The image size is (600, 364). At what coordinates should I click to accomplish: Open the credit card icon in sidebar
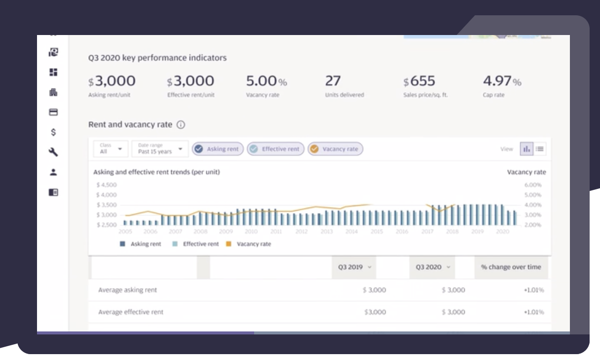click(53, 112)
